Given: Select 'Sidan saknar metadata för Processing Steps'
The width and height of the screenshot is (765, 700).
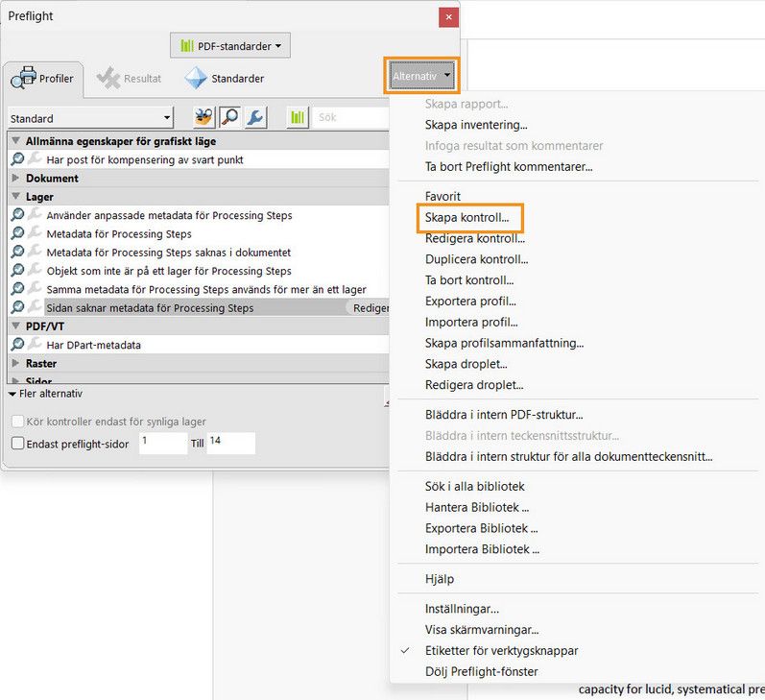Looking at the screenshot, I should point(150,308).
